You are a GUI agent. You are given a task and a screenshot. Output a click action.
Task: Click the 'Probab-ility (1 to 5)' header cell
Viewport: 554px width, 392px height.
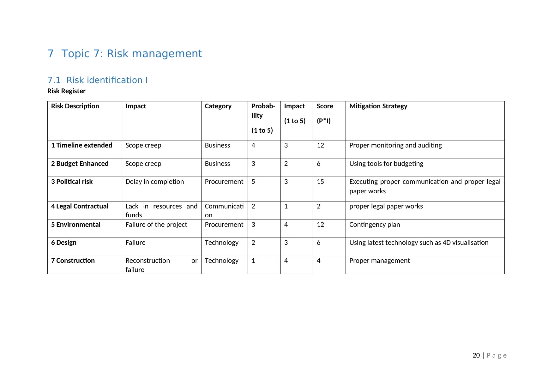pyautogui.click(x=264, y=121)
